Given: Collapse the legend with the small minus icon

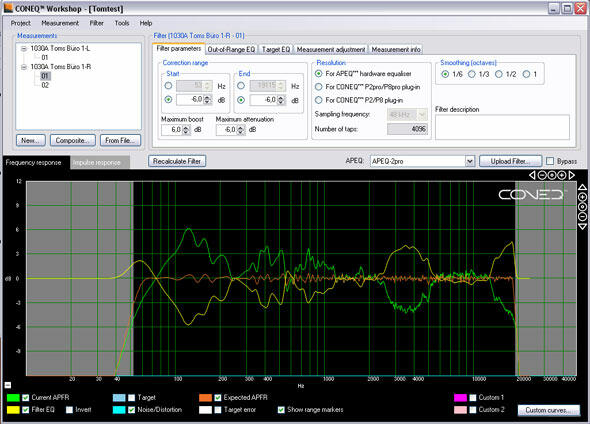Looking at the screenshot, I should click(8, 385).
